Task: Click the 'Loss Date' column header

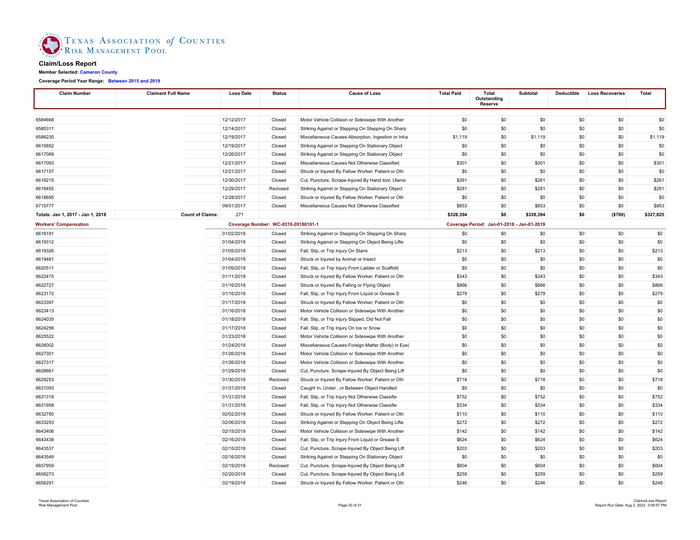Action: click(240, 93)
